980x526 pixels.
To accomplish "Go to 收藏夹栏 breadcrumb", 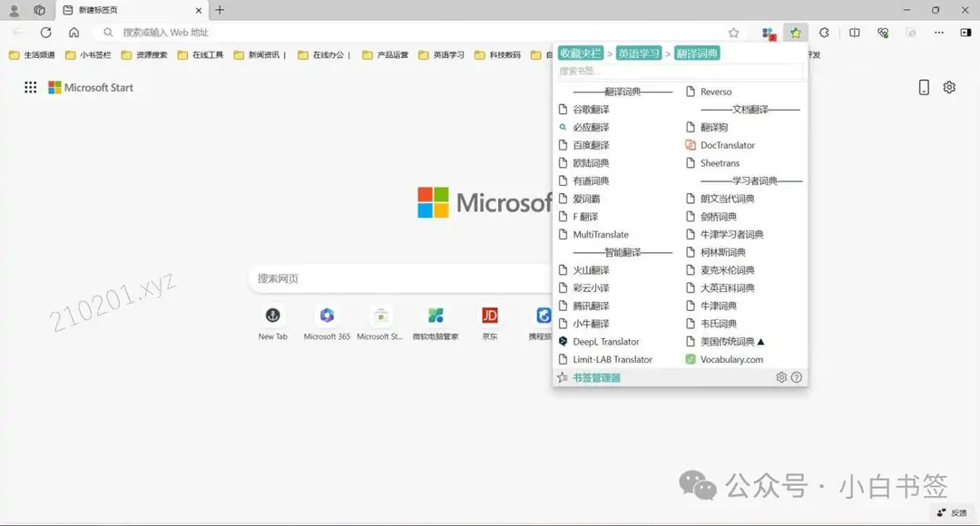I will tap(581, 54).
